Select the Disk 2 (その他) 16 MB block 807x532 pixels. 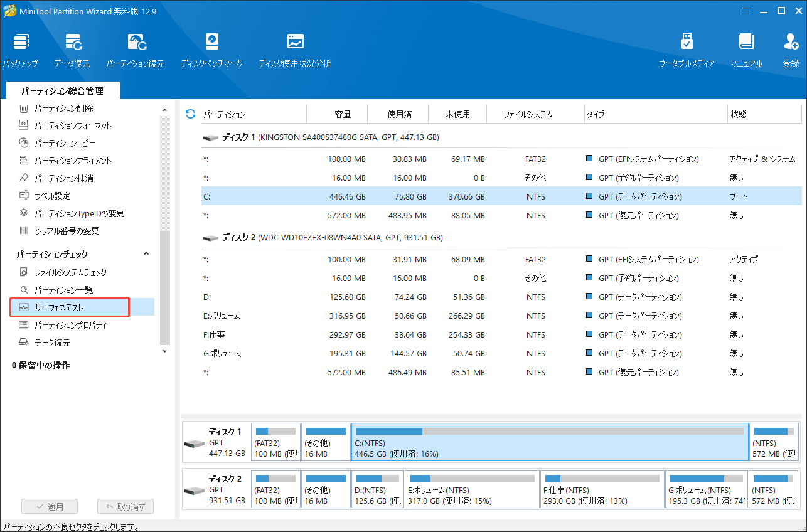(x=326, y=489)
